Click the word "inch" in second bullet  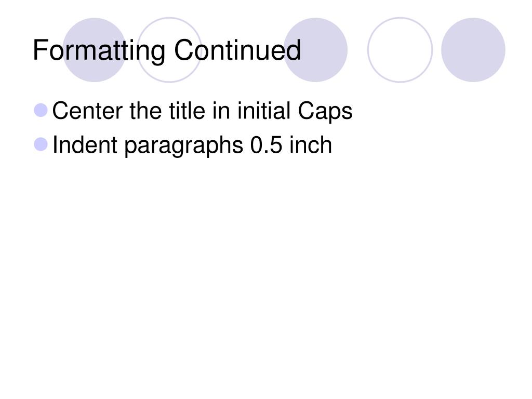[x=311, y=145]
